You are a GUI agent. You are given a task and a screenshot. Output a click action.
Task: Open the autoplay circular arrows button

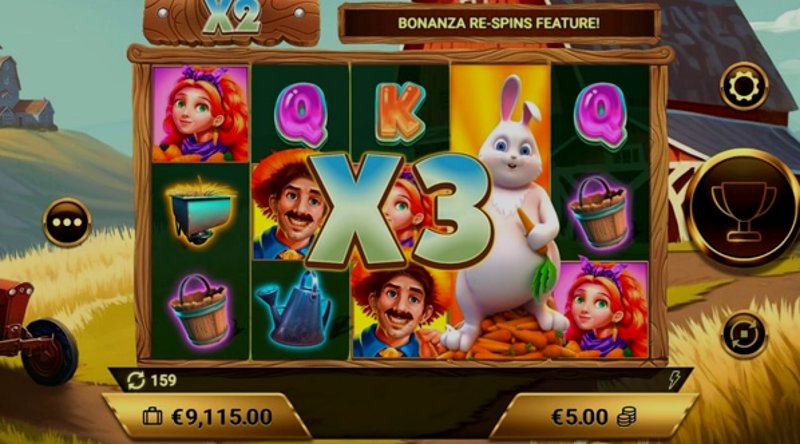(x=744, y=334)
